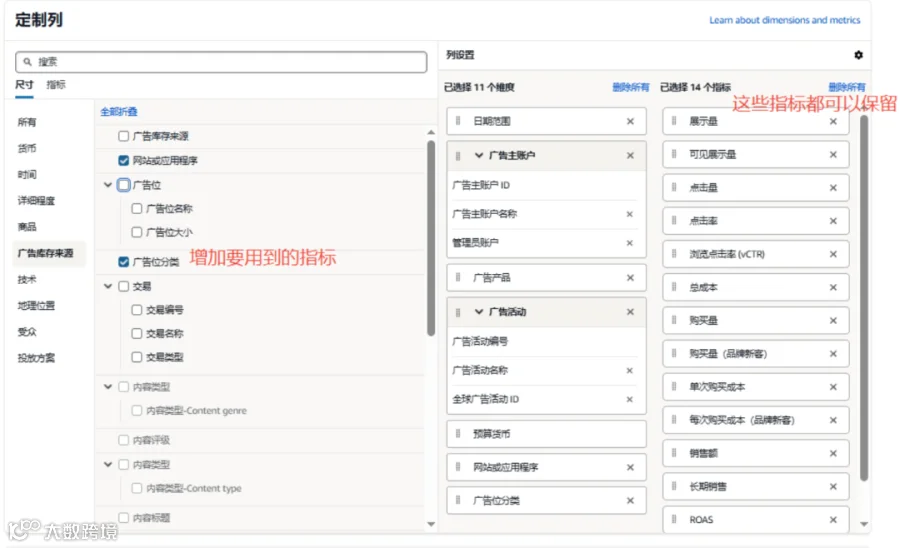900x548 pixels.
Task: Remove 浏览点击率 (vCTR) metric with its X
Action: 833,254
